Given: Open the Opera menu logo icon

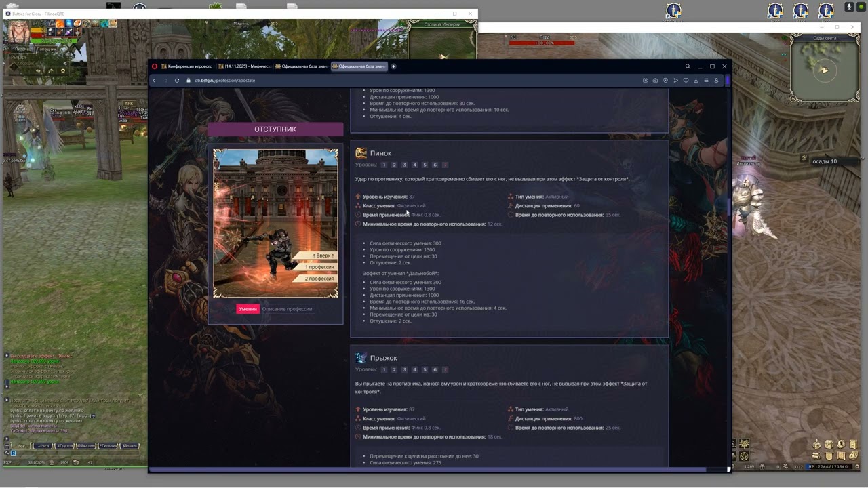Looking at the screenshot, I should coord(155,66).
